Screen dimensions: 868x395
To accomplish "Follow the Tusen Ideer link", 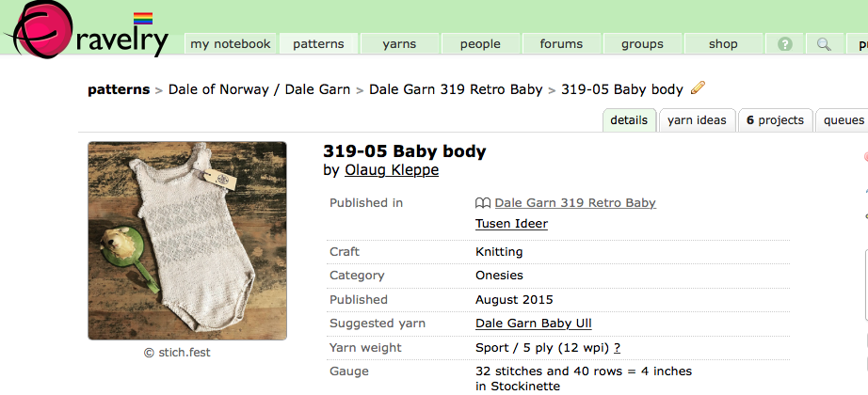I will (511, 224).
